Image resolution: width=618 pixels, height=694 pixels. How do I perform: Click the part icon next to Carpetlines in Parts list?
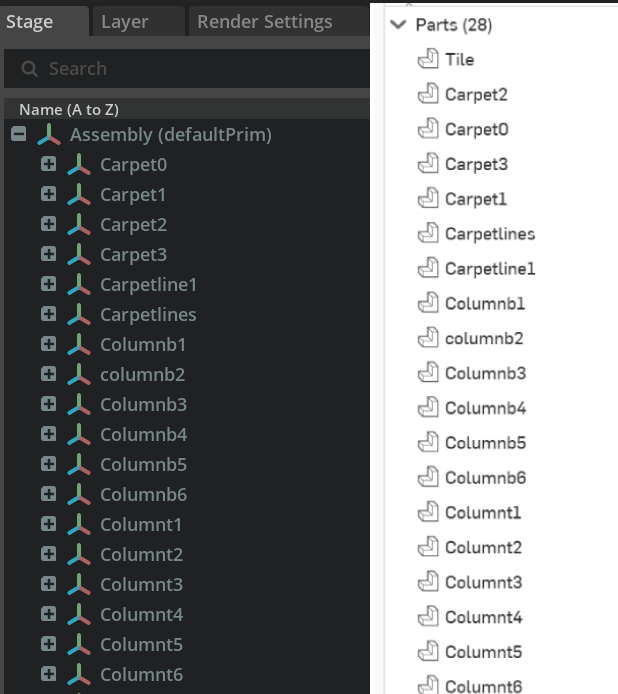tap(428, 234)
